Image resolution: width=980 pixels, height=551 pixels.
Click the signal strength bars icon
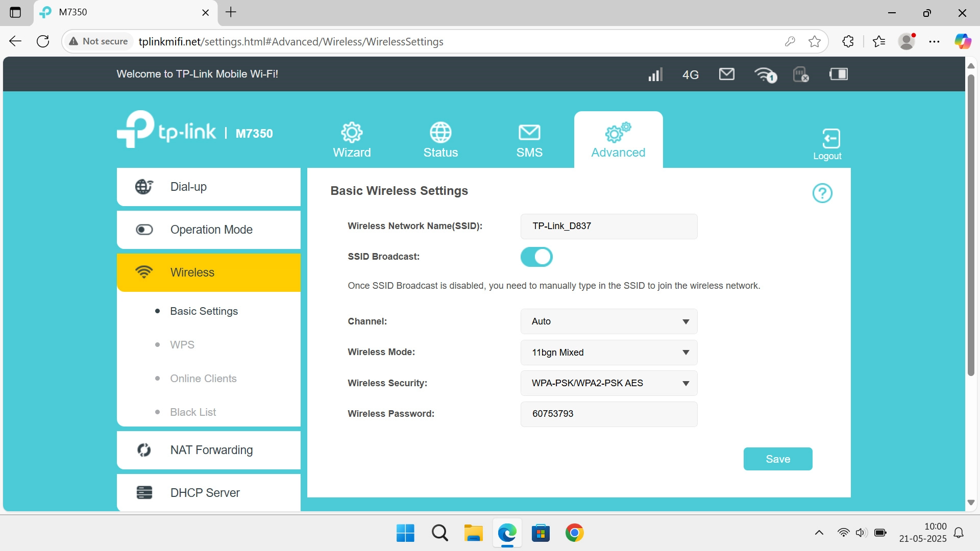[x=655, y=74]
